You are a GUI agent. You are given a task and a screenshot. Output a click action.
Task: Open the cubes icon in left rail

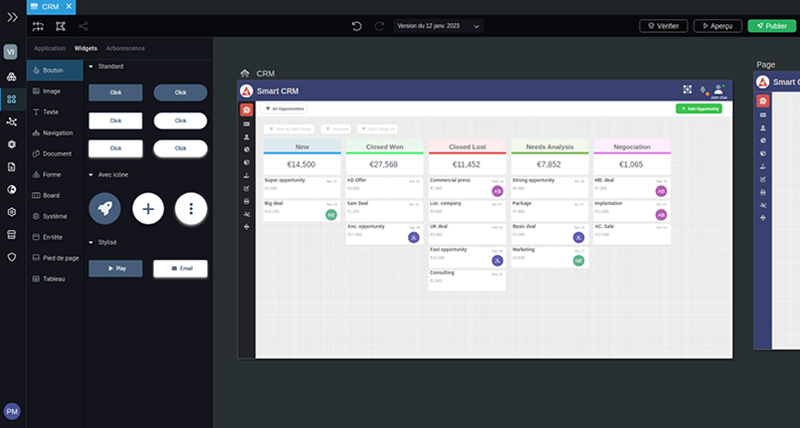[11, 77]
